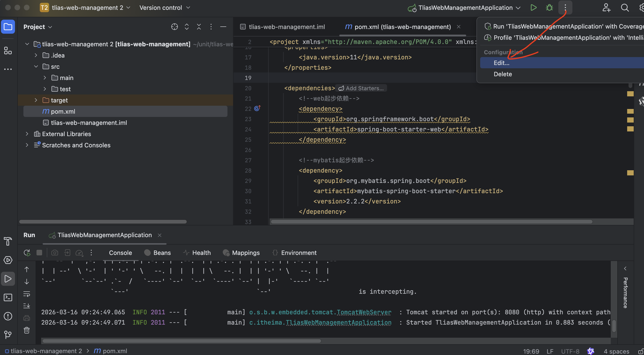Close the pom.xml editor tab
This screenshot has width=644, height=355.
pyautogui.click(x=458, y=27)
